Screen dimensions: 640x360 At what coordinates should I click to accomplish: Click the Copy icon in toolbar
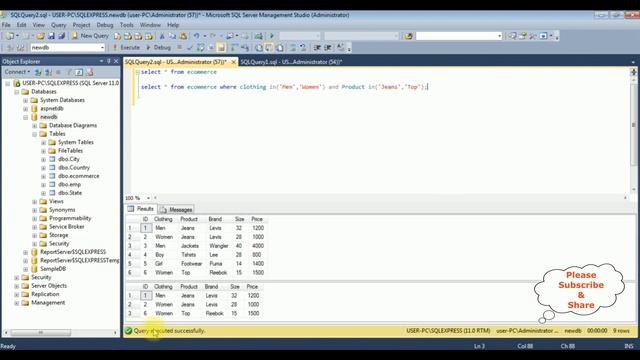pyautogui.click(x=172, y=36)
